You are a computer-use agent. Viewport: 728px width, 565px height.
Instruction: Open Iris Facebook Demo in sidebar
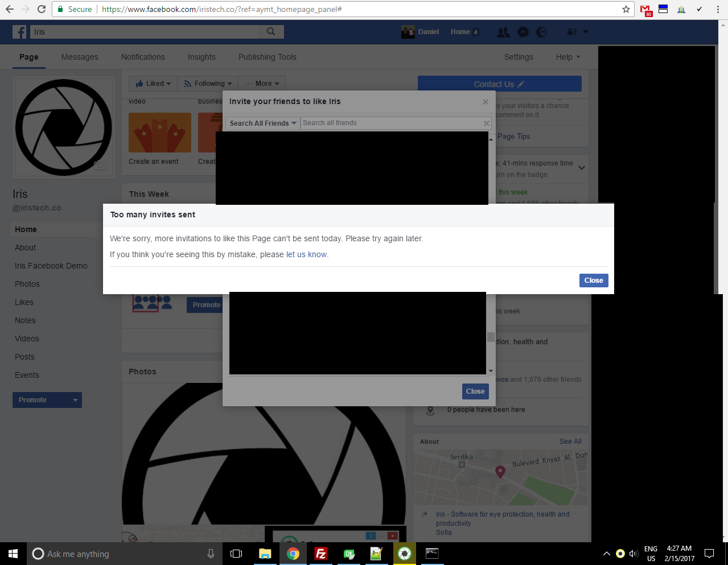click(x=51, y=266)
